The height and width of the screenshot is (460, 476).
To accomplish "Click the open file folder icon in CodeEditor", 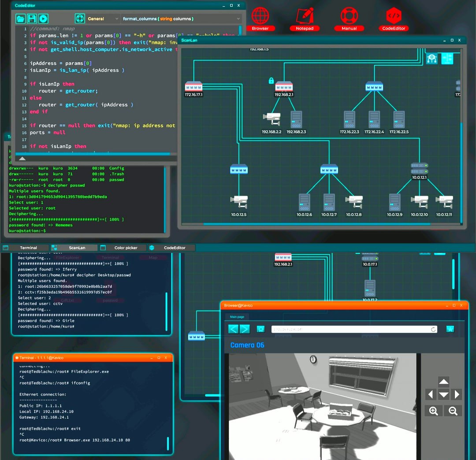I will (x=20, y=19).
